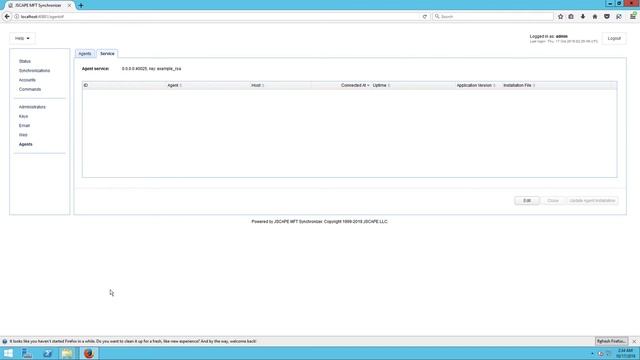This screenshot has width=640, height=360.
Task: Click the taskbar clock showing 2:44 AM
Action: pyautogui.click(x=625, y=353)
